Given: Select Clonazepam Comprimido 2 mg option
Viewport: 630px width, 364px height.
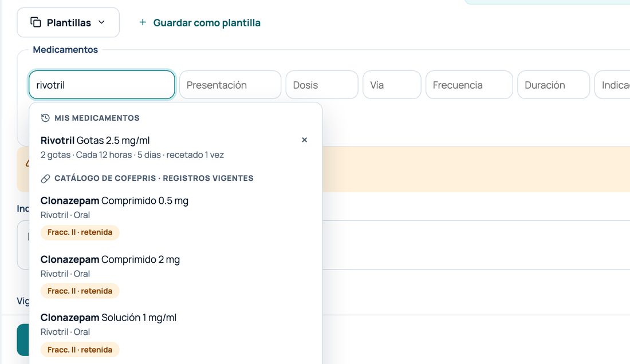Looking at the screenshot, I should (x=176, y=278).
